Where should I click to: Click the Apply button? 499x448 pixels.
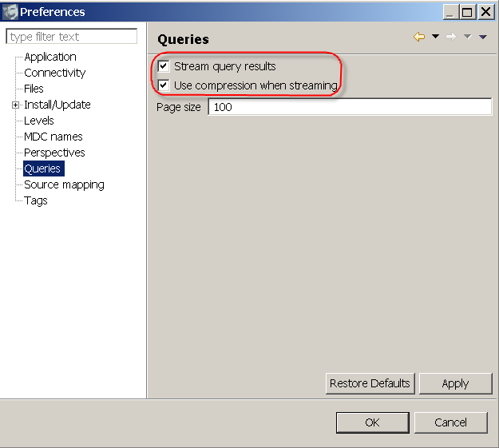coord(455,383)
